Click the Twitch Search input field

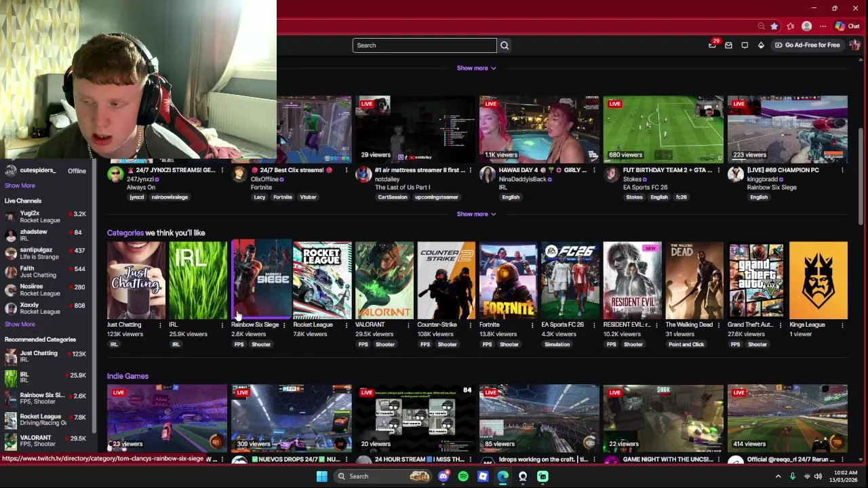425,45
